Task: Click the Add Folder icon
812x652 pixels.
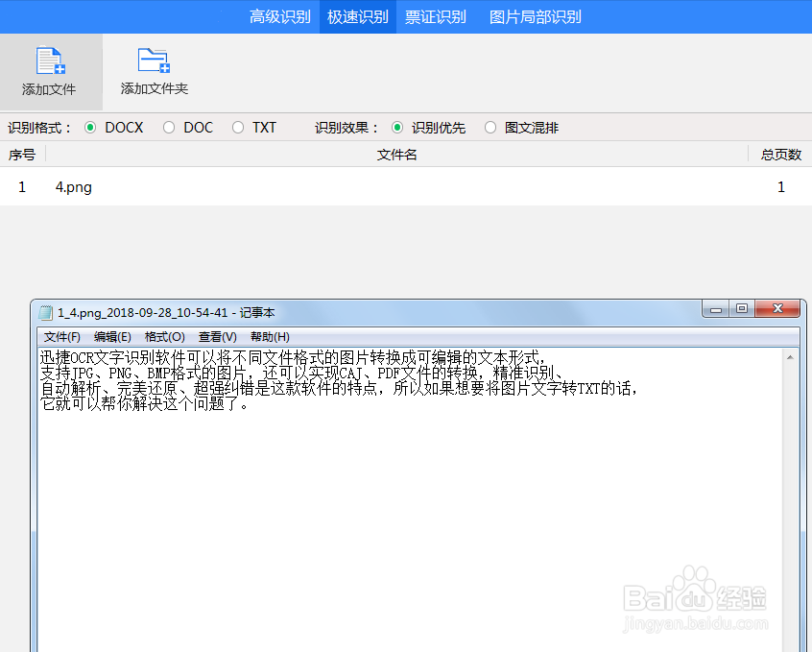Action: [x=154, y=60]
